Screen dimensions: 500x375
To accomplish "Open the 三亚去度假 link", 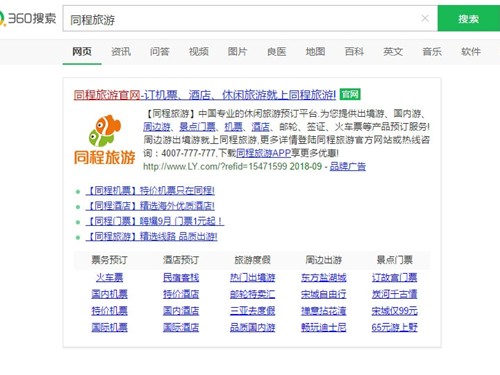I will pos(252,311).
